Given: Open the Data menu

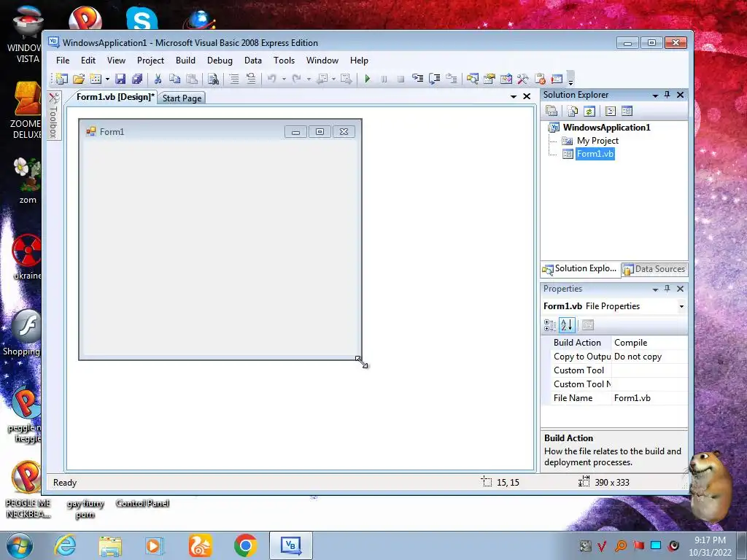Looking at the screenshot, I should pos(253,61).
